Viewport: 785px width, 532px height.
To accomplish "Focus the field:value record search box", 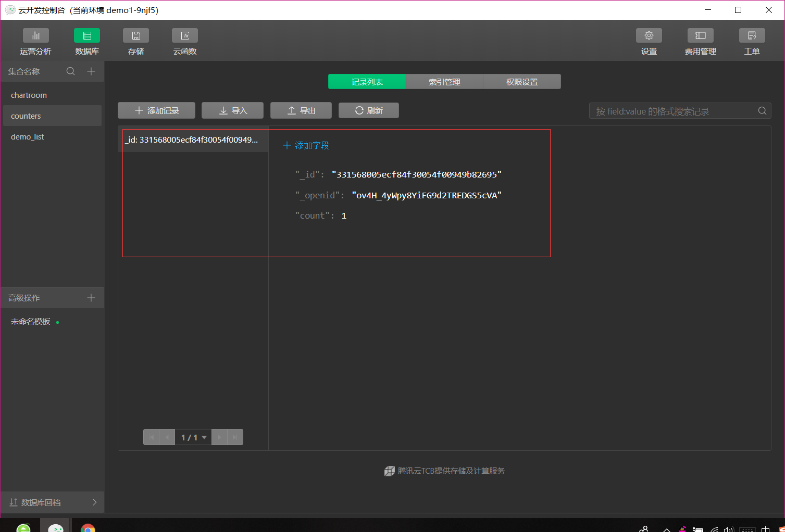I will (675, 111).
